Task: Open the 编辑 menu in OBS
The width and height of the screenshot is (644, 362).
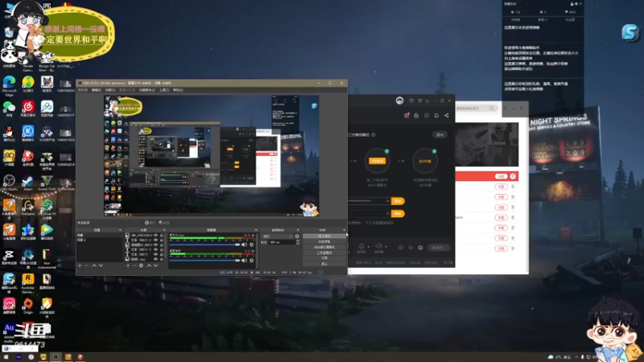Action: [96, 90]
